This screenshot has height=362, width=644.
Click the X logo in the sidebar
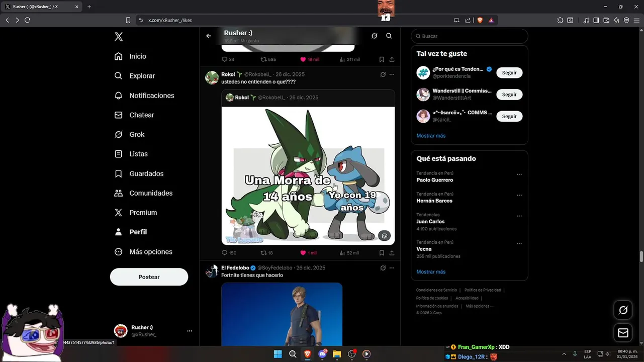[119, 36]
